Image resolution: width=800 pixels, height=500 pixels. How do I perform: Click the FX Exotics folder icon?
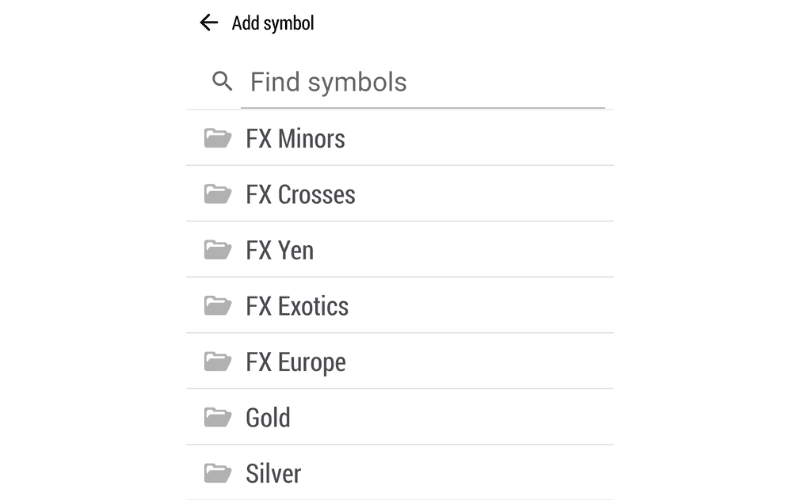point(217,306)
